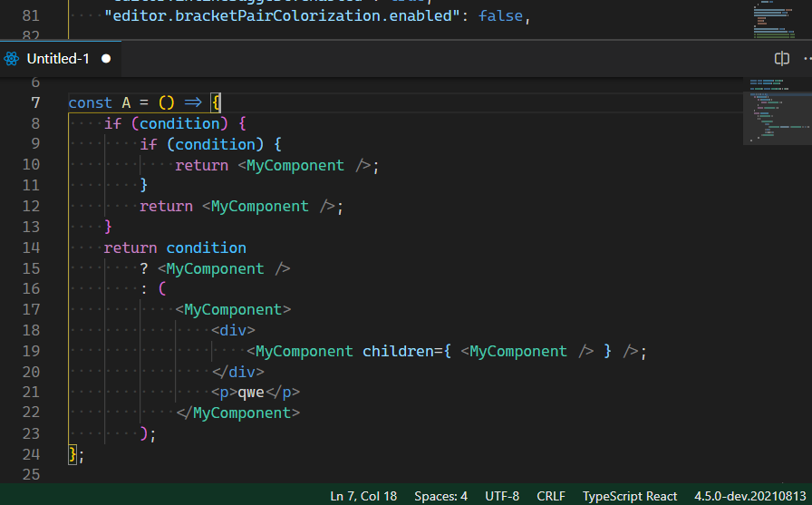Click the qwe text on line 21
The image size is (812, 505).
(x=251, y=392)
